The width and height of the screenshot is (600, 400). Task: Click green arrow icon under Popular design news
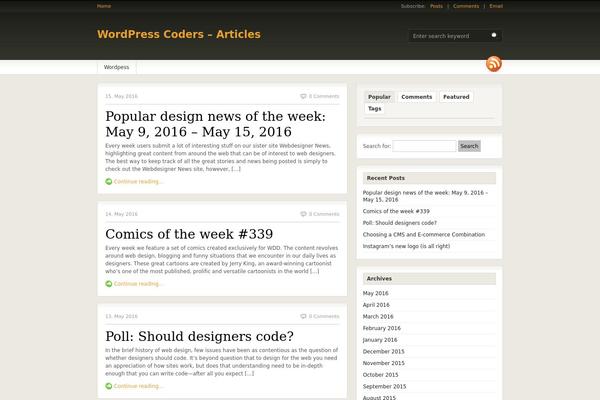[x=109, y=181]
